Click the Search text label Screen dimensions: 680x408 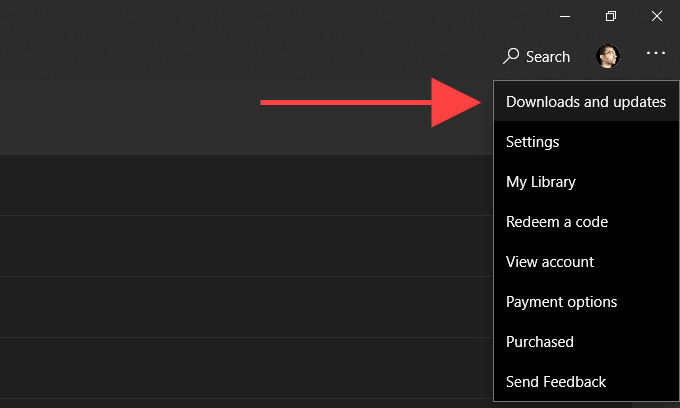[548, 57]
